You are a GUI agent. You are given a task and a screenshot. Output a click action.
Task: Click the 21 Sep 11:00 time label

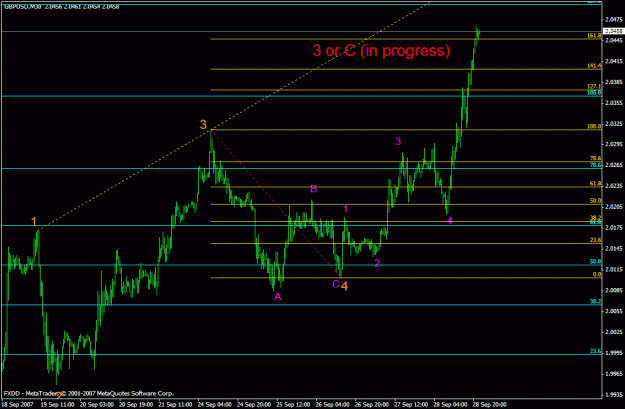tap(175, 404)
